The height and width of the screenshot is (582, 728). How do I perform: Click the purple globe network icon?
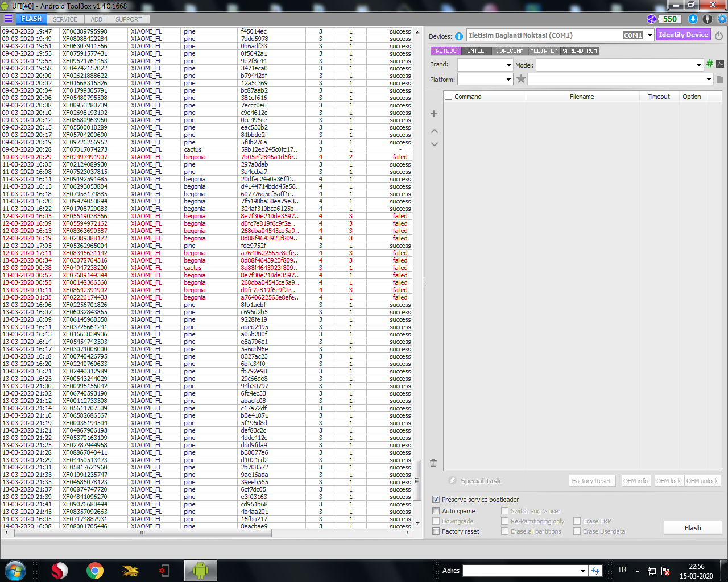pyautogui.click(x=651, y=19)
